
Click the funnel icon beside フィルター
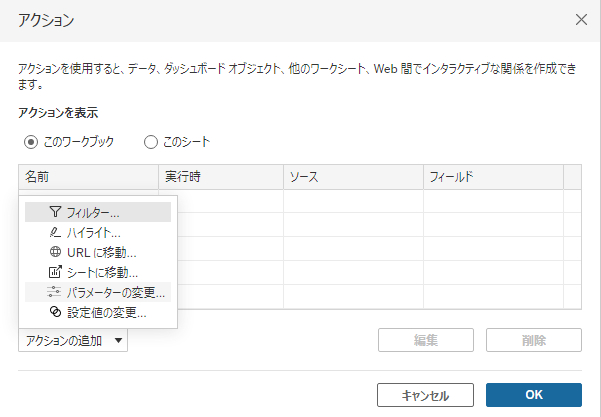click(x=55, y=212)
